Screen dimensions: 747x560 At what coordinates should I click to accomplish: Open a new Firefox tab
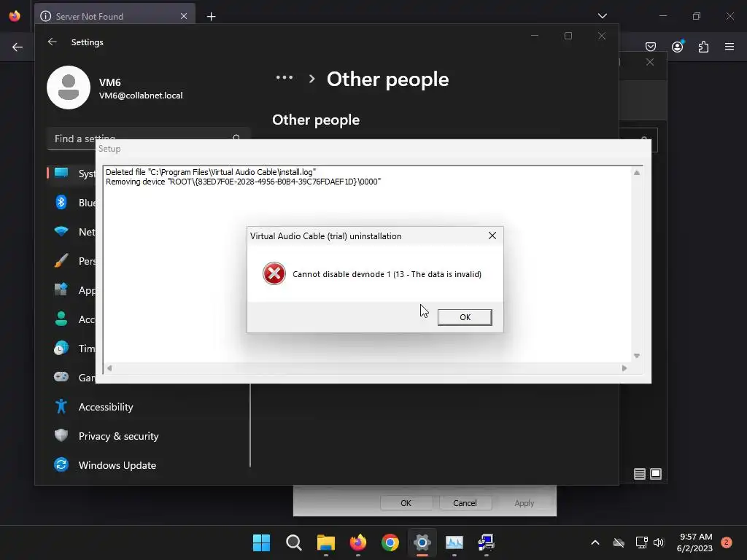[x=211, y=17]
